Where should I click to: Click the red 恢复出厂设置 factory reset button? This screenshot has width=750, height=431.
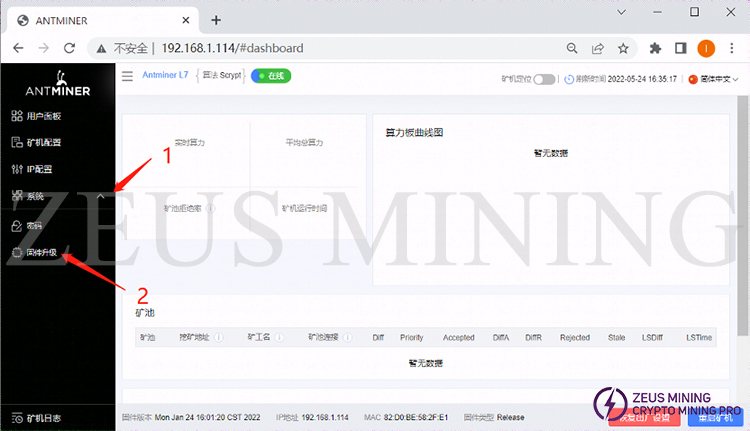coord(644,417)
